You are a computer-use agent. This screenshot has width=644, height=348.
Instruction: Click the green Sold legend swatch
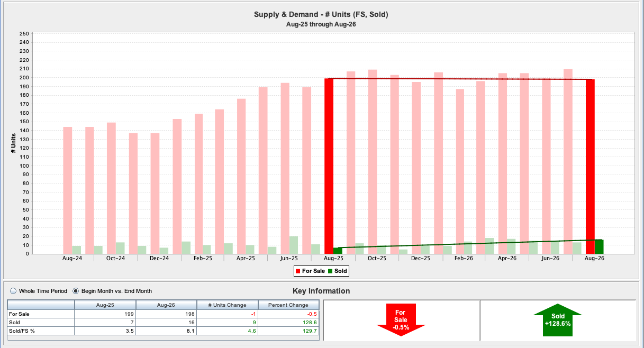pos(330,271)
